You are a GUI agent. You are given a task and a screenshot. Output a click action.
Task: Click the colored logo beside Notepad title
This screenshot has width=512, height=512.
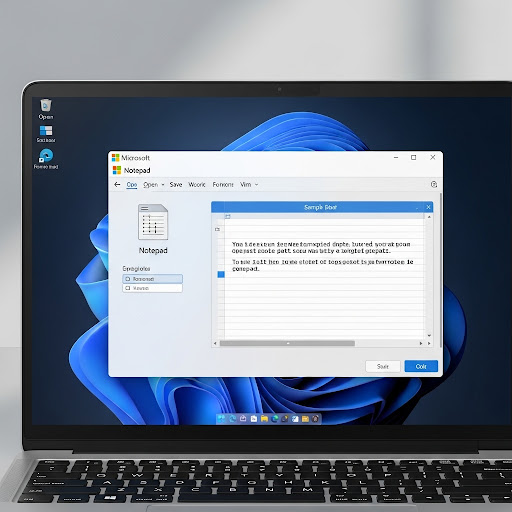pyautogui.click(x=117, y=170)
